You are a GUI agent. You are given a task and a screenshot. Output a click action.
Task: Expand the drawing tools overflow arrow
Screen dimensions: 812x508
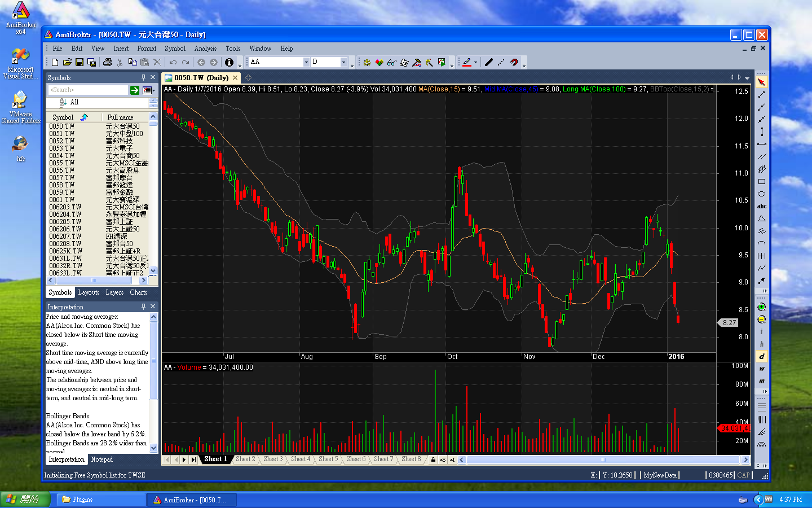click(x=765, y=291)
